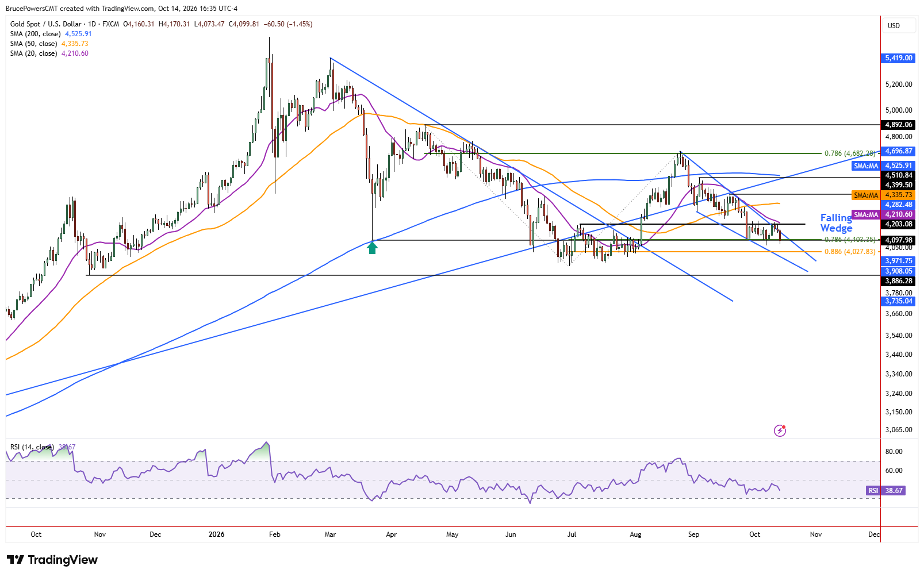Click the 4,203.08 price label
The image size is (924, 577).
tap(899, 224)
